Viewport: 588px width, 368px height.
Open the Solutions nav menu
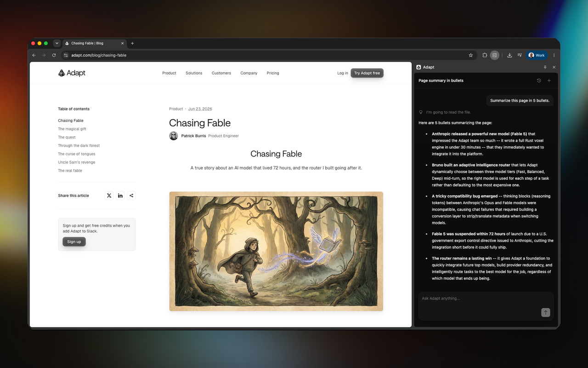pos(194,73)
